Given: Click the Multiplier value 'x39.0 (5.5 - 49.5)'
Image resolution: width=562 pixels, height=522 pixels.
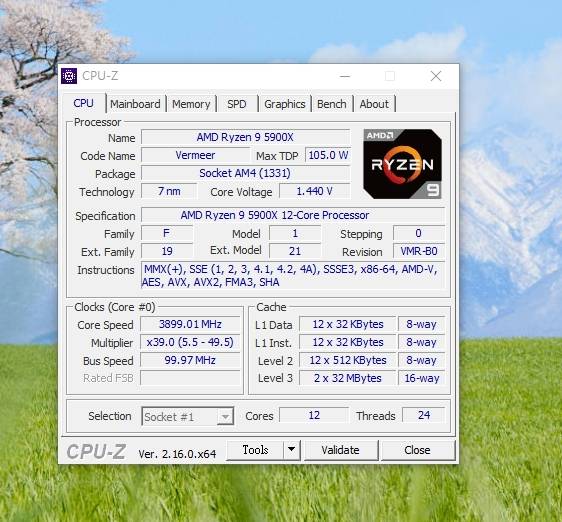Looking at the screenshot, I should 190,342.
